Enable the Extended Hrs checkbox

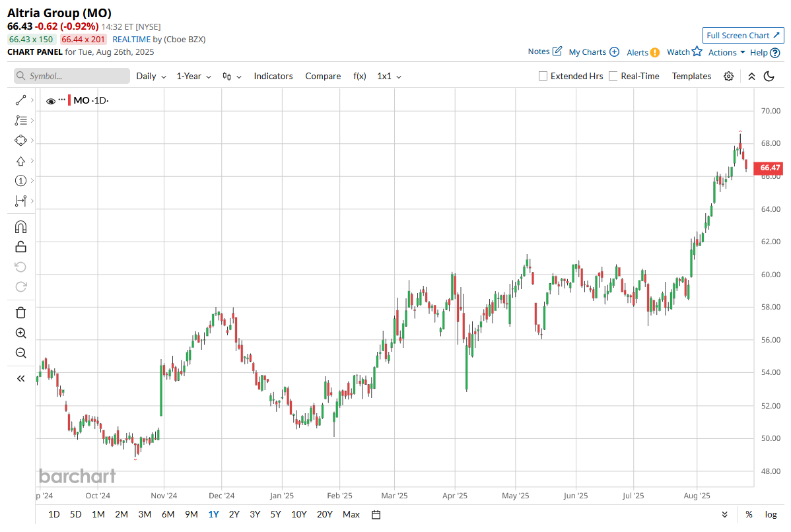pyautogui.click(x=543, y=76)
